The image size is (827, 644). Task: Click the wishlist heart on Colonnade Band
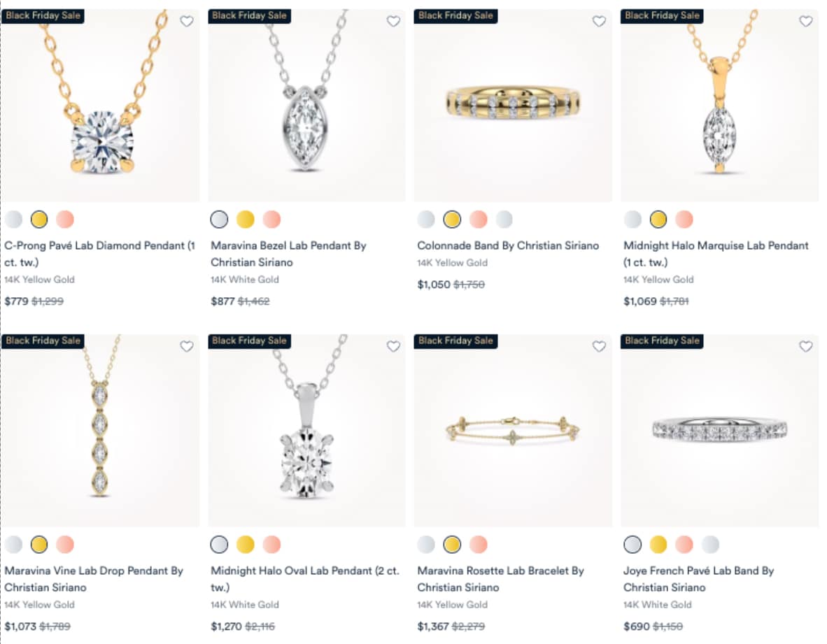599,22
